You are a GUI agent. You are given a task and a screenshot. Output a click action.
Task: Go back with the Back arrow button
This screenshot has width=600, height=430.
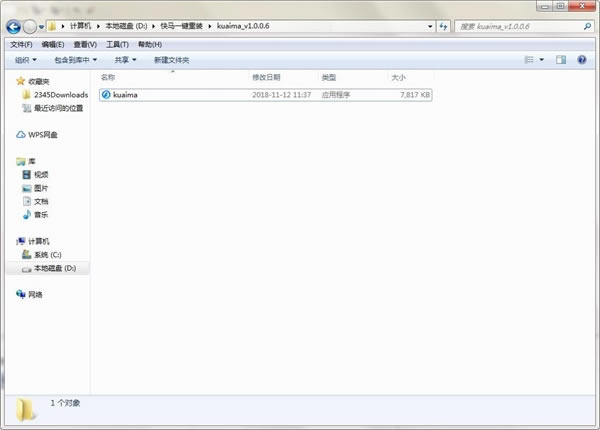(14, 26)
